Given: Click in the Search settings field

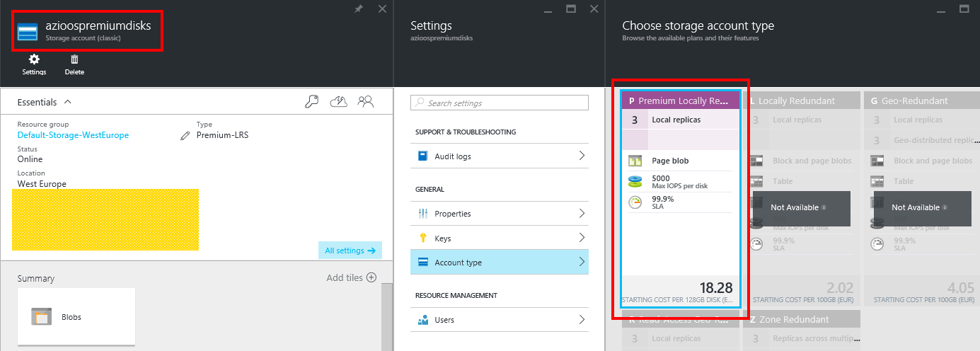Looking at the screenshot, I should [x=500, y=103].
